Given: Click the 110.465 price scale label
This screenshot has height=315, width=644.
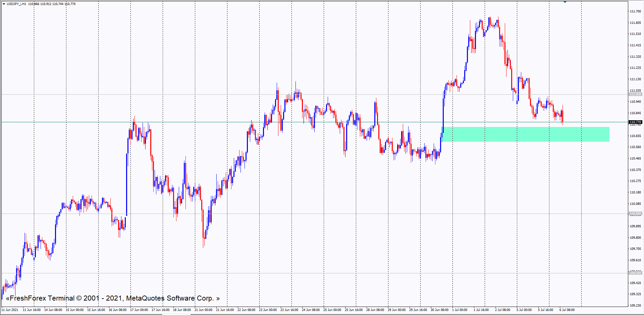Looking at the screenshot, I should (635, 159).
